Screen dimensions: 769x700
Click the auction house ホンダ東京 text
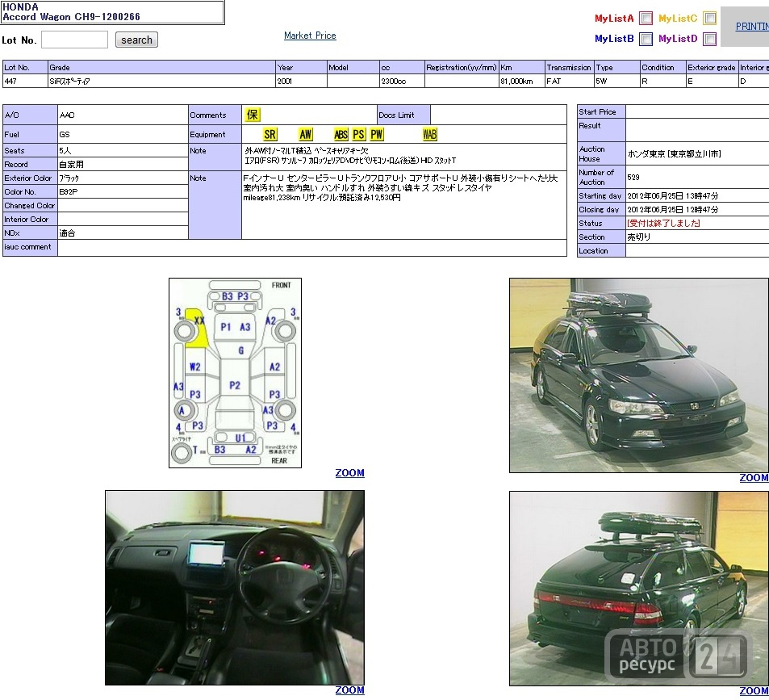point(674,153)
